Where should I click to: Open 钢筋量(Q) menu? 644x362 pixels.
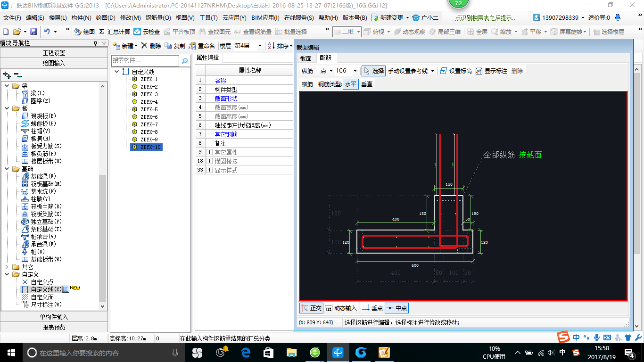(158, 18)
